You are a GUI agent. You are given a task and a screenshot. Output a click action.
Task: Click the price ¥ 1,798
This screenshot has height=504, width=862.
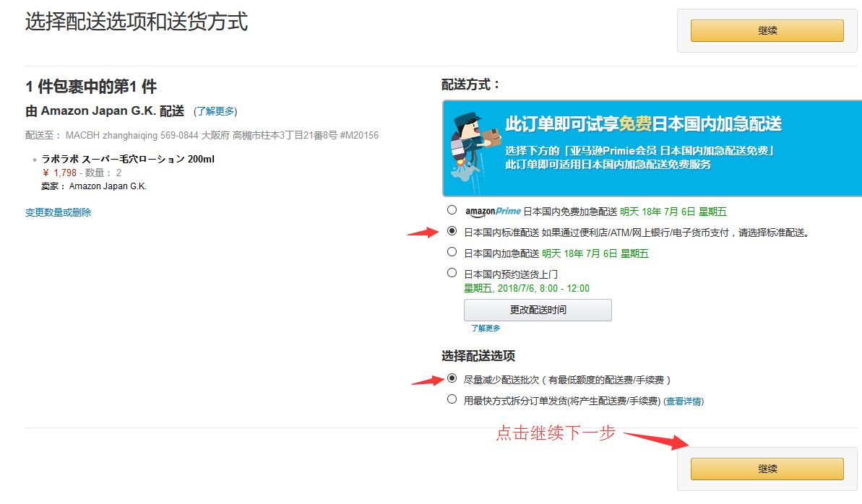click(59, 173)
